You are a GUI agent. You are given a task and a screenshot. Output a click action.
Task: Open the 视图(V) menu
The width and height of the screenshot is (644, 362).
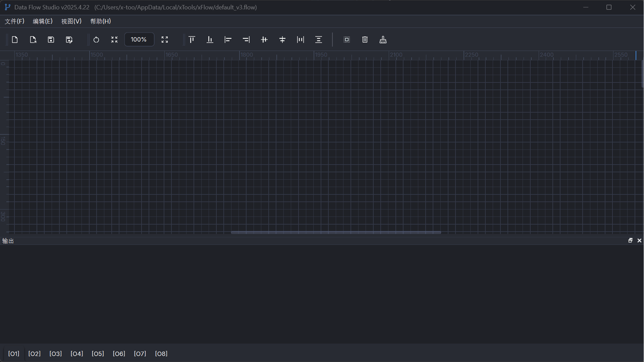coord(71,21)
